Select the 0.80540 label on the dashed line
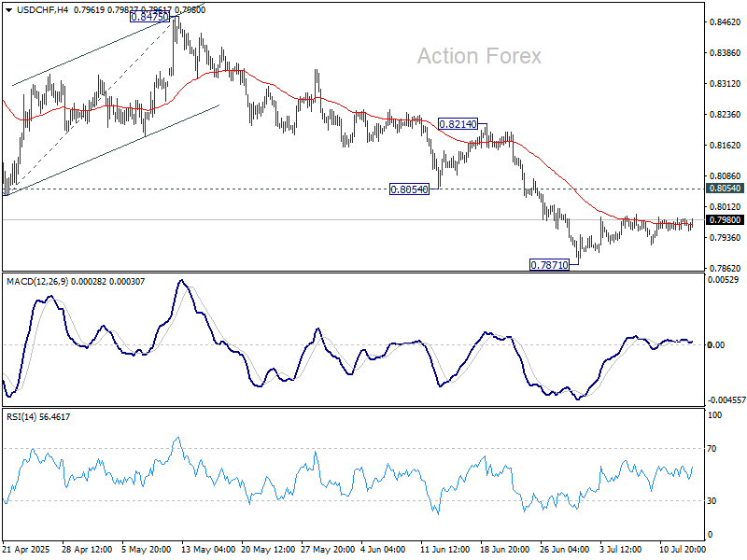This screenshot has height=560, width=747. pyautogui.click(x=409, y=189)
